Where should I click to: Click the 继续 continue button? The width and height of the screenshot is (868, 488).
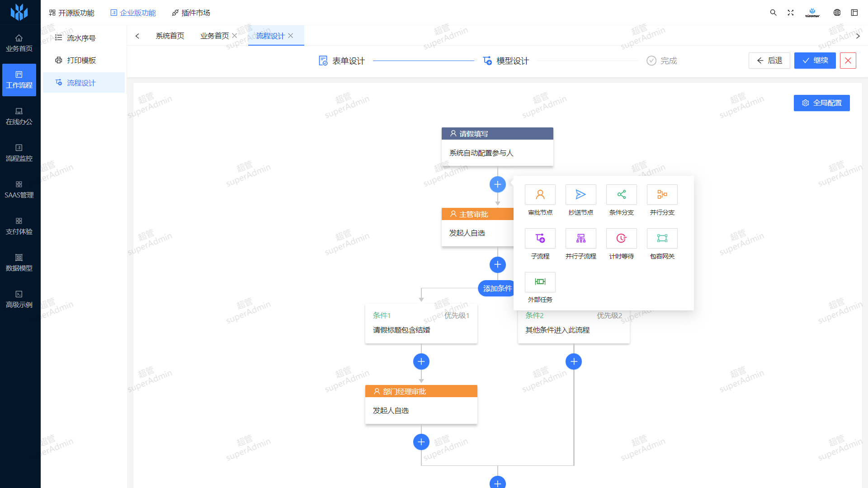point(815,61)
